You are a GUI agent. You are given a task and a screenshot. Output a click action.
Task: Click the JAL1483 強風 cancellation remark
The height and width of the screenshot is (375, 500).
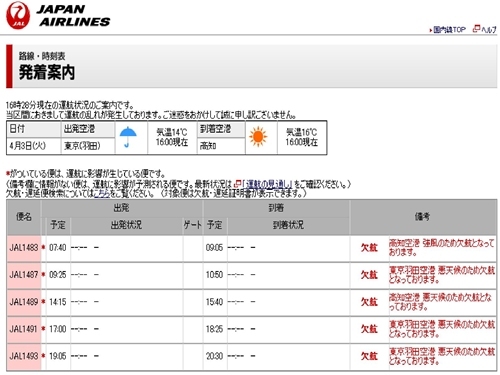click(442, 248)
